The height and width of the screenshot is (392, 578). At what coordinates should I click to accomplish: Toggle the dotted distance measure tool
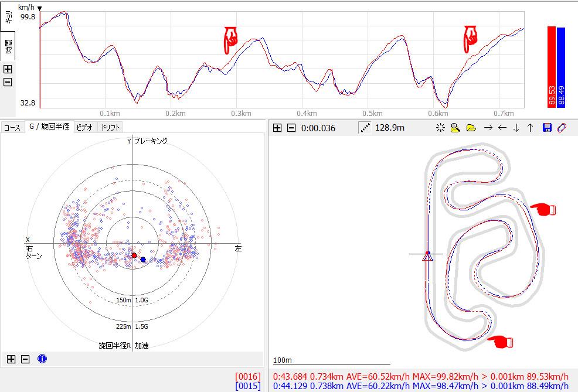point(365,128)
